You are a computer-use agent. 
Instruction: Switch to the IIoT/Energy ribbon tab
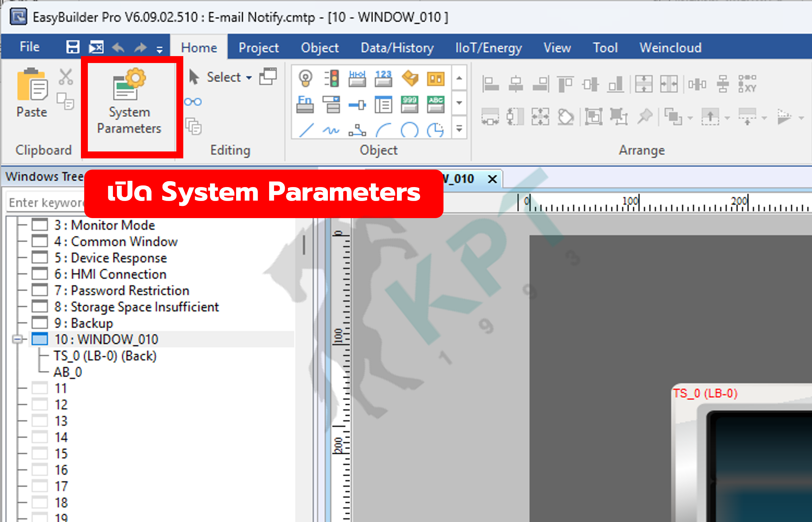tap(488, 48)
